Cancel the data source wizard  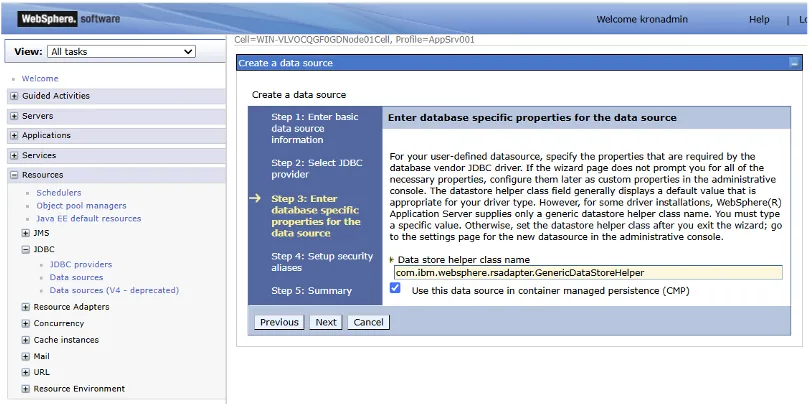click(x=368, y=322)
